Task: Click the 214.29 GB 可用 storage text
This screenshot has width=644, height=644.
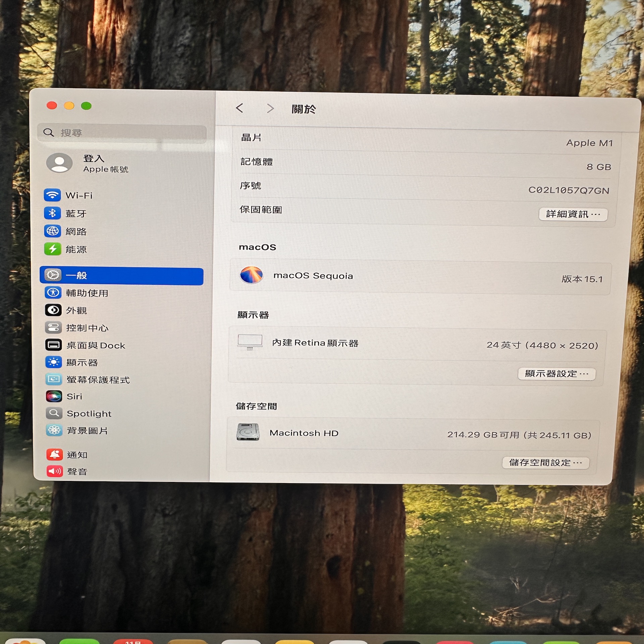Action: [x=519, y=435]
